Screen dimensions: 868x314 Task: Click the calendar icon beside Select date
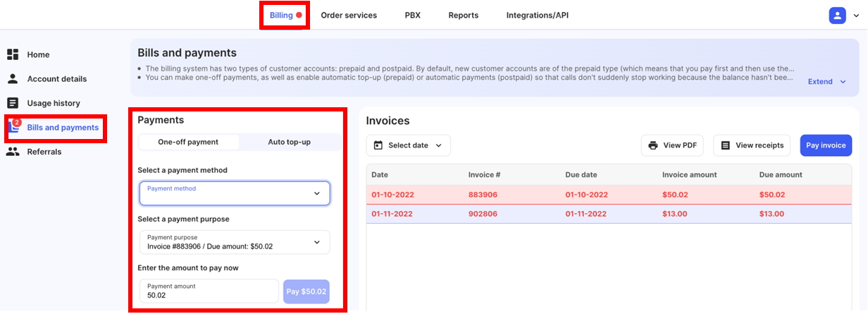tap(378, 145)
